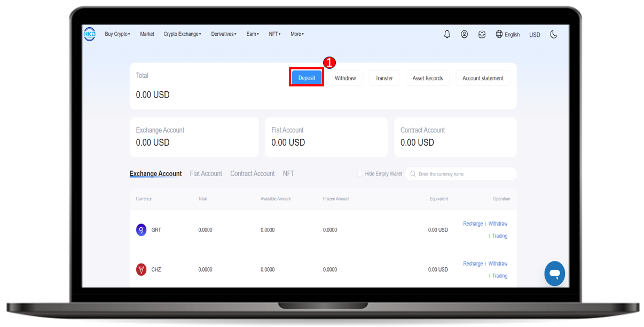This screenshot has height=327, width=644.
Task: Switch to the NFT tab in wallet list
Action: [288, 174]
